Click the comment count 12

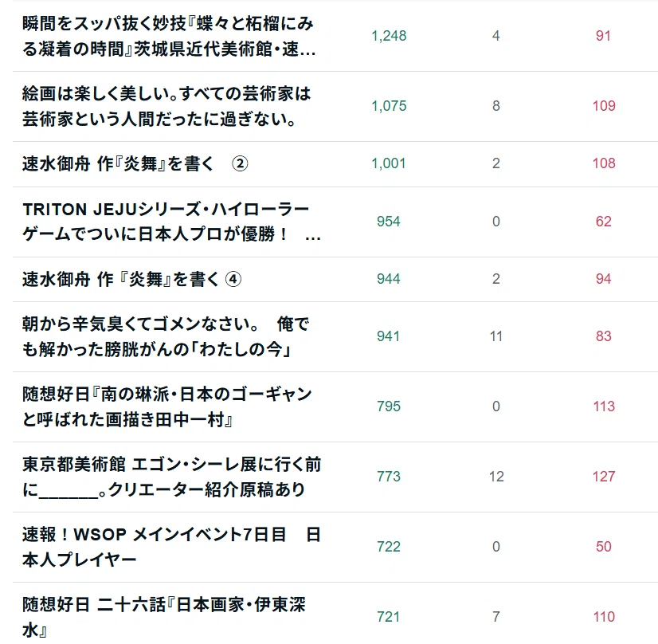pyautogui.click(x=496, y=477)
